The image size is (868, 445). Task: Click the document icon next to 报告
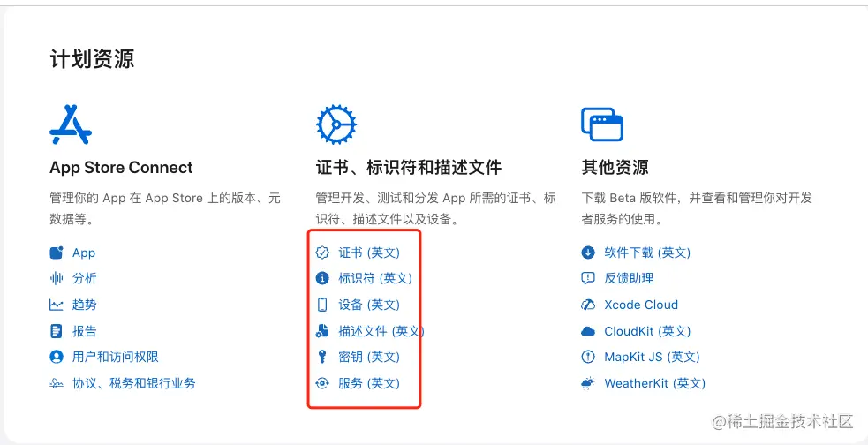pyautogui.click(x=57, y=331)
